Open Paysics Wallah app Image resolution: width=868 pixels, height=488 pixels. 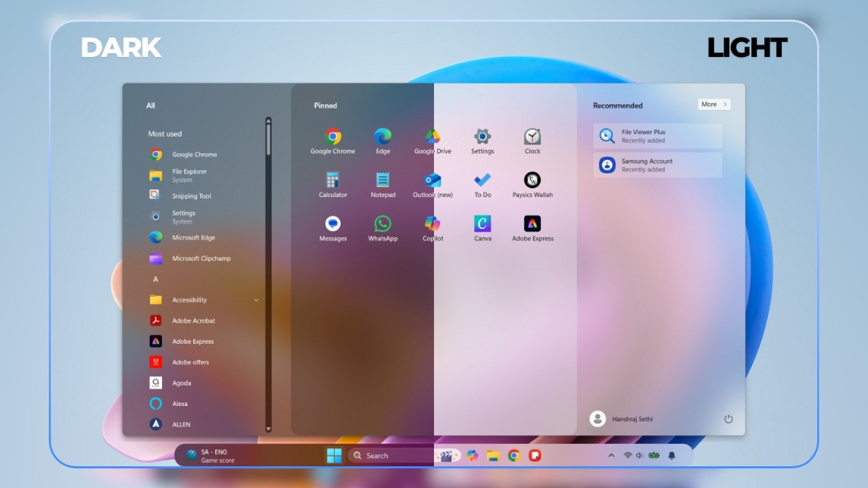point(532,185)
